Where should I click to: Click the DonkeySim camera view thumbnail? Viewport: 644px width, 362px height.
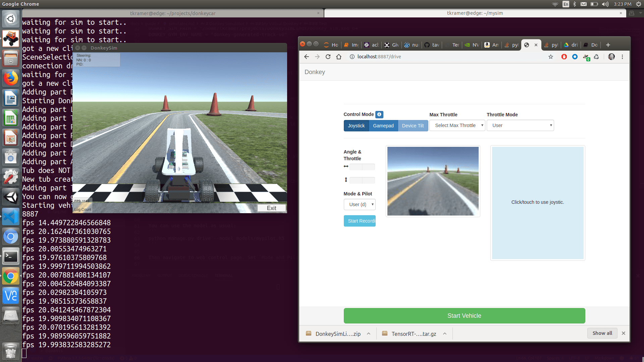click(433, 181)
